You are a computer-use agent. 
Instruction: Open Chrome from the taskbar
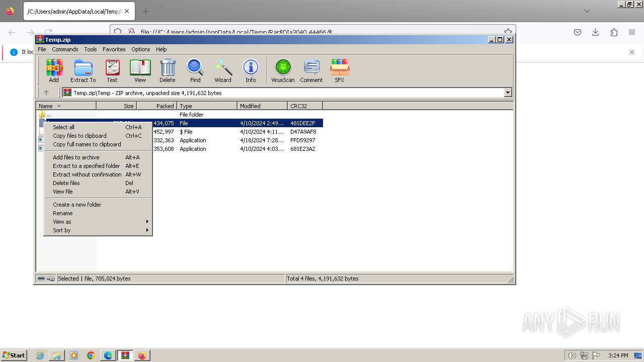pos(91,355)
